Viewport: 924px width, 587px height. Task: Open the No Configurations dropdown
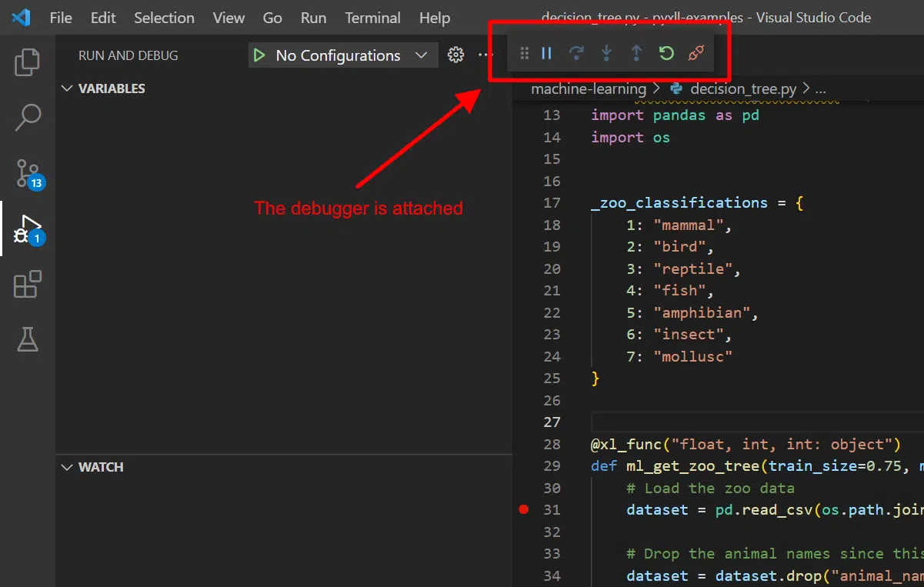click(352, 55)
